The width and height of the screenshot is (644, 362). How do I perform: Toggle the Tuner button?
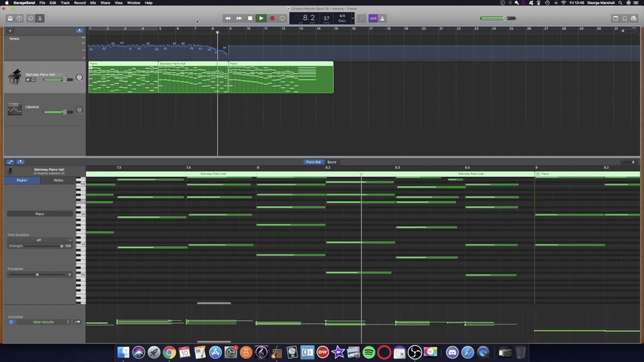coord(362,18)
